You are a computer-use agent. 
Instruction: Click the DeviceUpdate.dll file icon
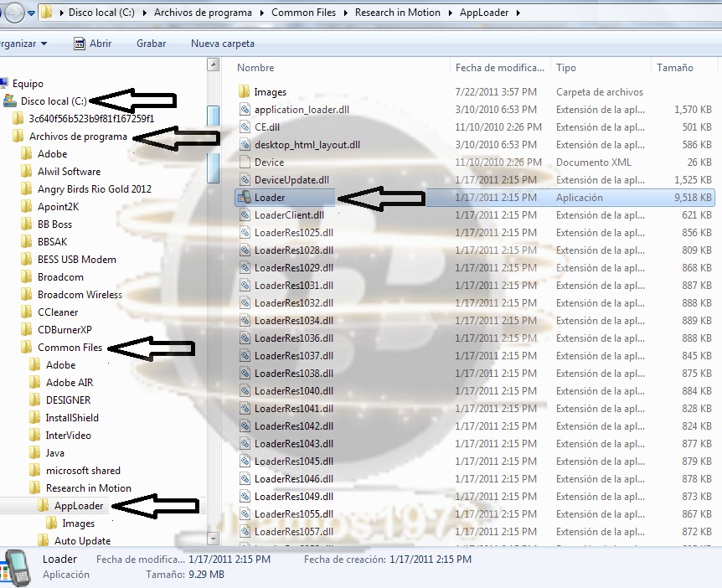(x=245, y=179)
